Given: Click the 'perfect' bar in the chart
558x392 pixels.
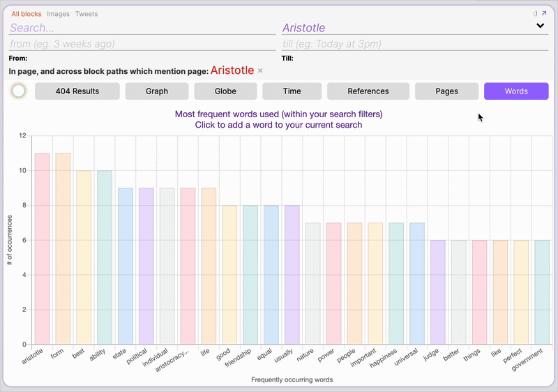Looking at the screenshot, I should point(521,292).
